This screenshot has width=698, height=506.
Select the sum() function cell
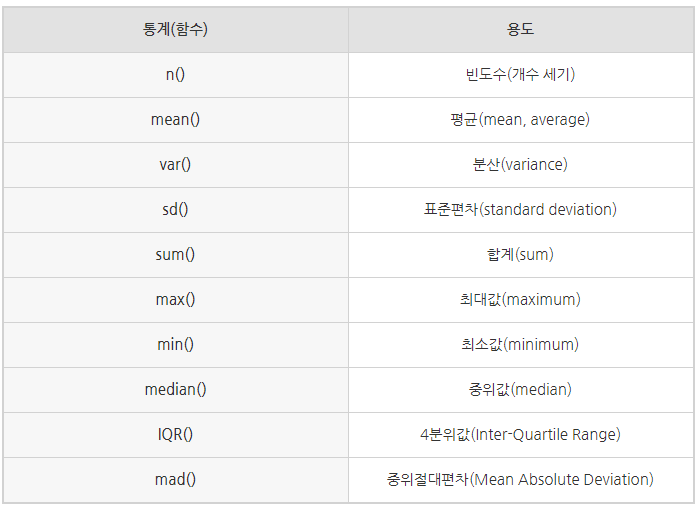tap(175, 255)
